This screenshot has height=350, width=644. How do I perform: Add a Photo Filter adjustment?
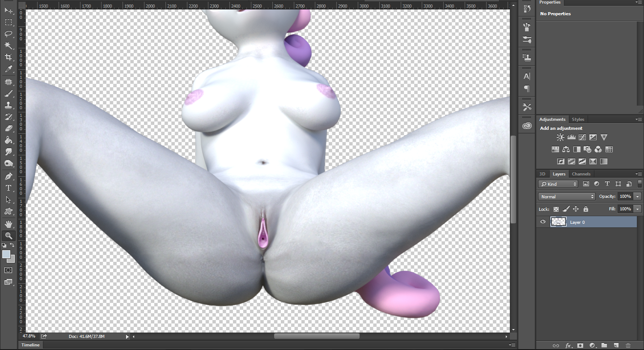pyautogui.click(x=588, y=149)
